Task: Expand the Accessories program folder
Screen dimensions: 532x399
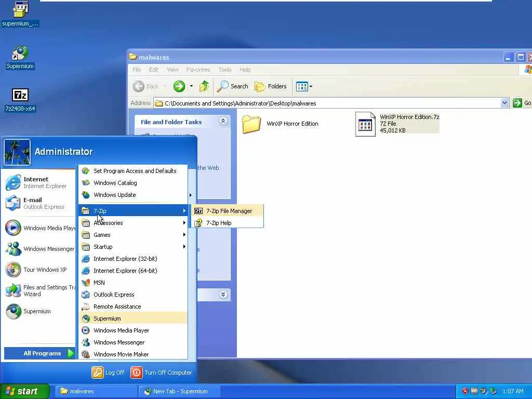Action: coord(133,223)
